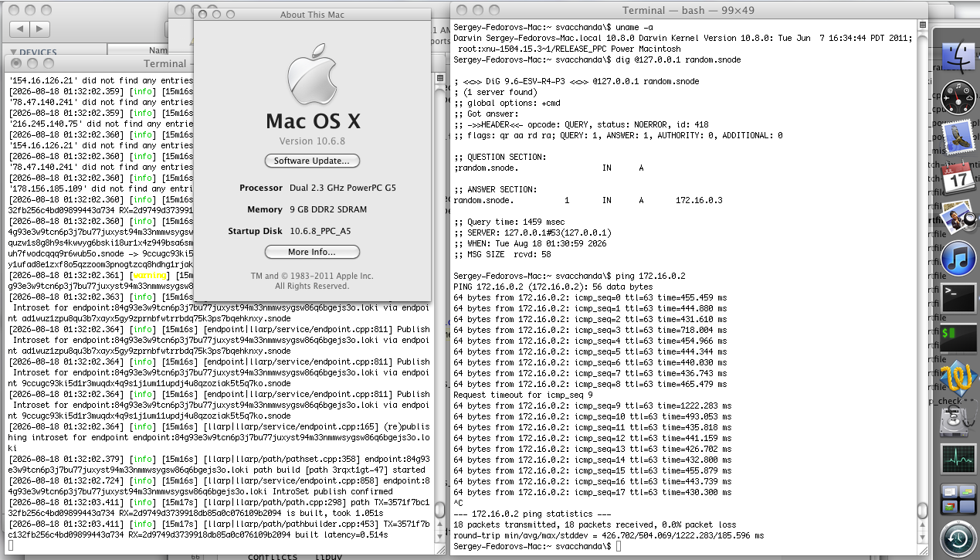Image resolution: width=980 pixels, height=560 pixels.
Task: Click the Finder window back arrow
Action: 19,29
